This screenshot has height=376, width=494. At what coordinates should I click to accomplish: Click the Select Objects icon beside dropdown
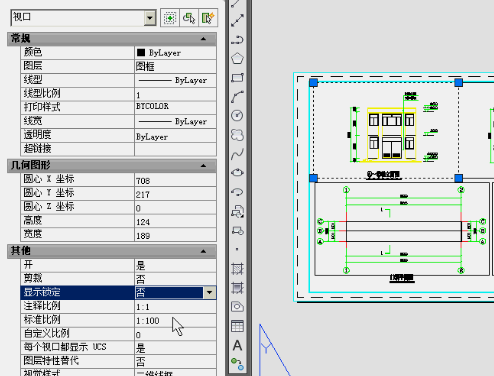point(189,18)
